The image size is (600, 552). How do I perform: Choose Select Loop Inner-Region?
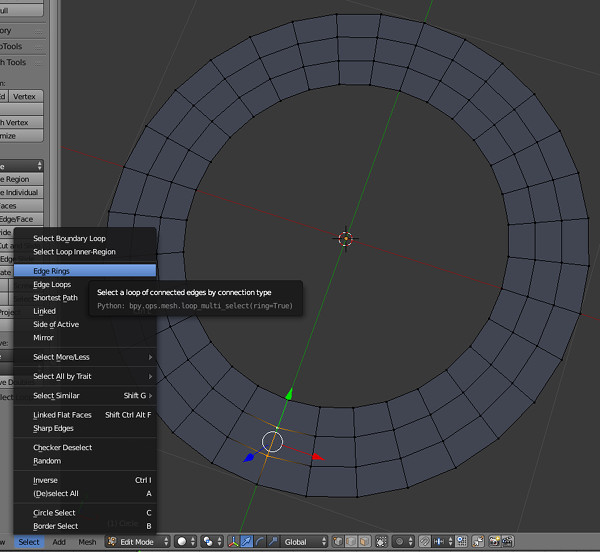tap(85, 252)
